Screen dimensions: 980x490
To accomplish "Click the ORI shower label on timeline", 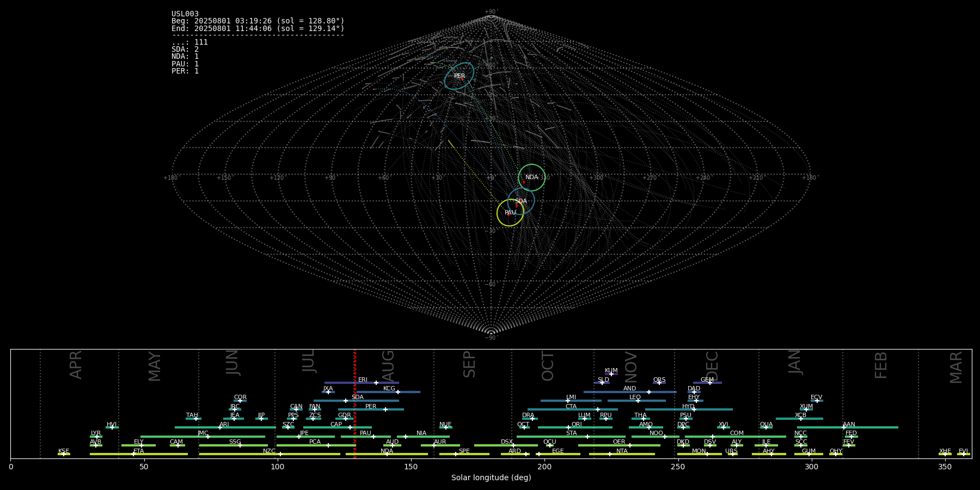I will click(x=577, y=425).
